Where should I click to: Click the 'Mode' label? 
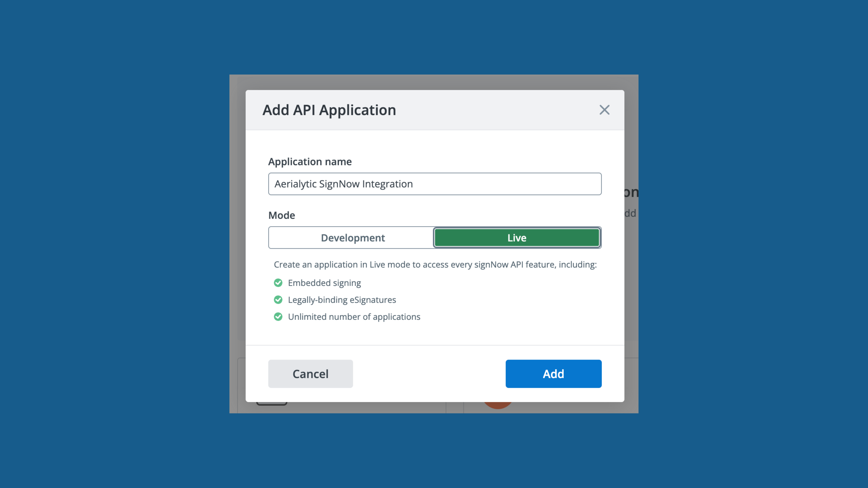coord(281,215)
